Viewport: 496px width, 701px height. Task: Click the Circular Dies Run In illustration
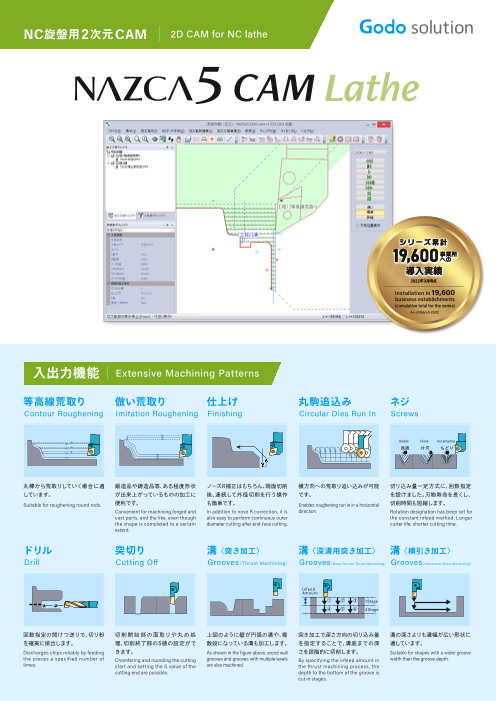[x=339, y=450]
